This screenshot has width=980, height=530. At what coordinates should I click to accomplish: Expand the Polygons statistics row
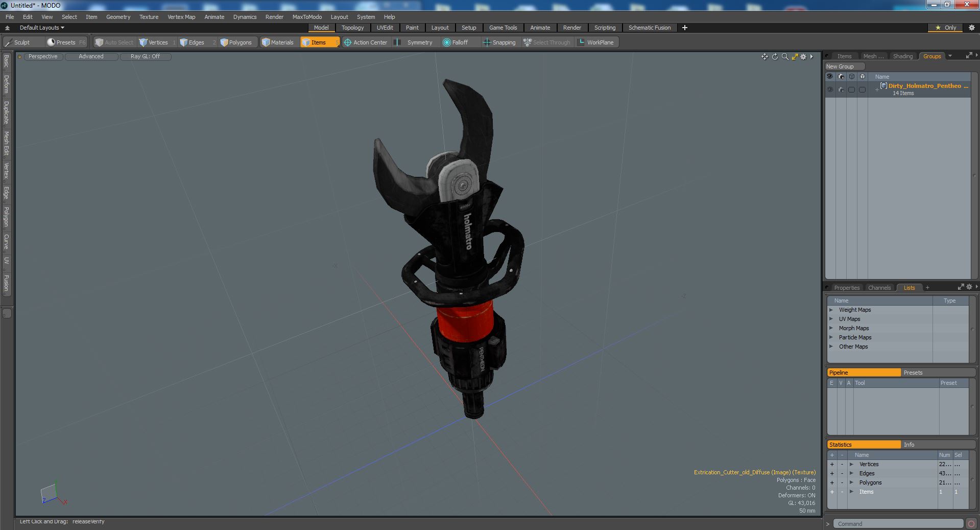851,482
